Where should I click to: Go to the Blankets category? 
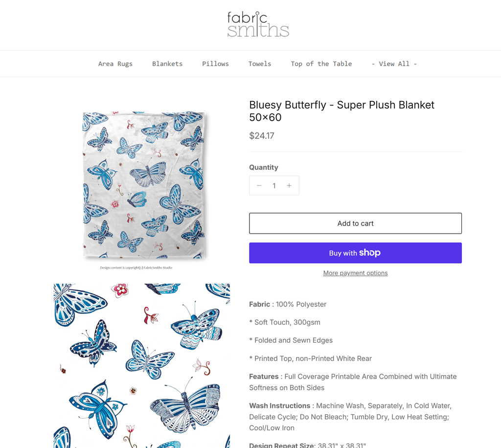click(x=167, y=64)
